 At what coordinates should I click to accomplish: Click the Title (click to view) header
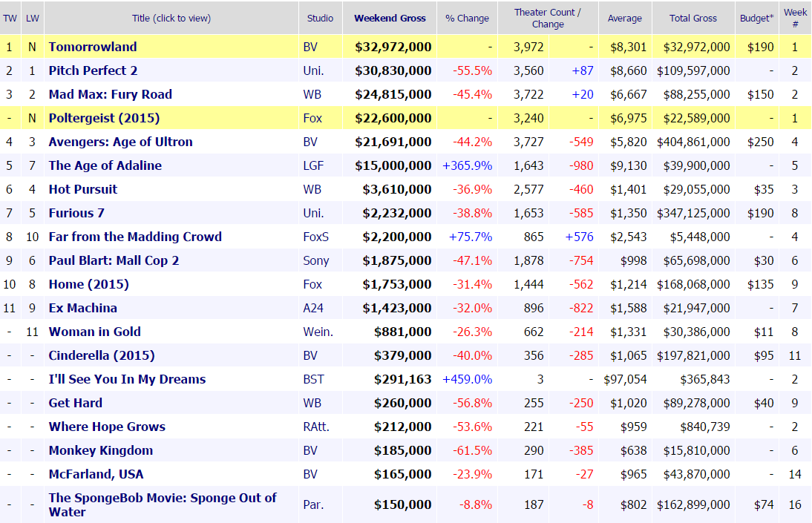(x=171, y=18)
